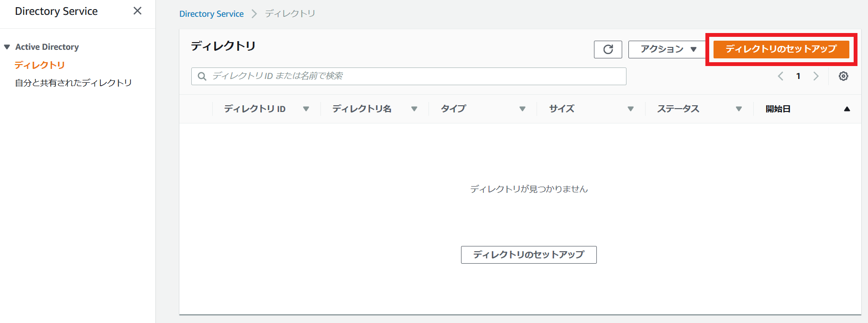Screen dimensions: 868x323
Task: Click the ステータス column header text
Action: (x=678, y=109)
